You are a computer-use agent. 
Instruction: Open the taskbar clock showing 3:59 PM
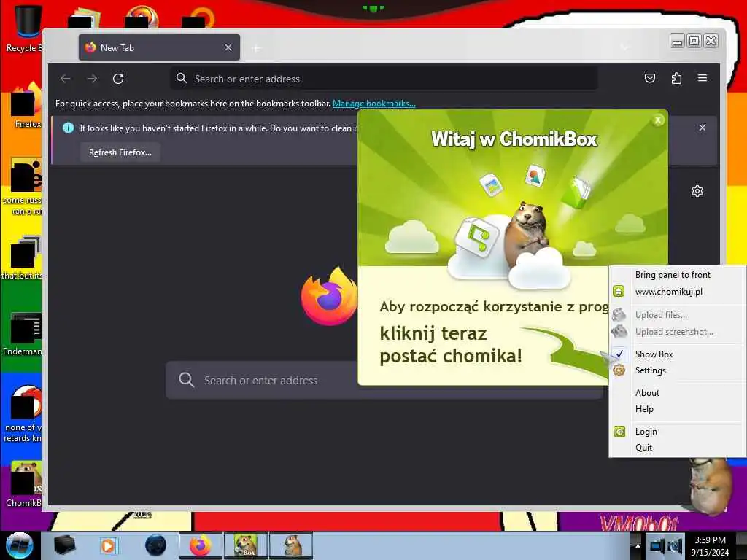(710, 545)
